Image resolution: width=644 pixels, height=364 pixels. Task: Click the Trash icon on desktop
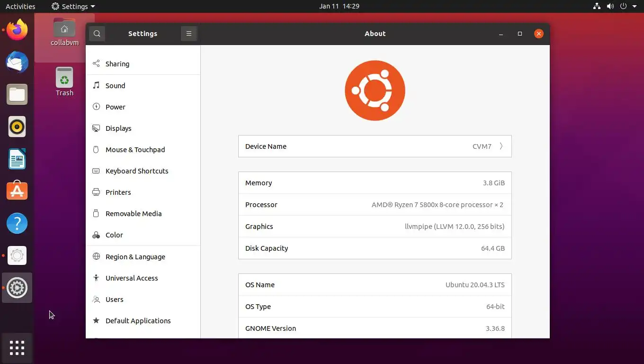[64, 82]
